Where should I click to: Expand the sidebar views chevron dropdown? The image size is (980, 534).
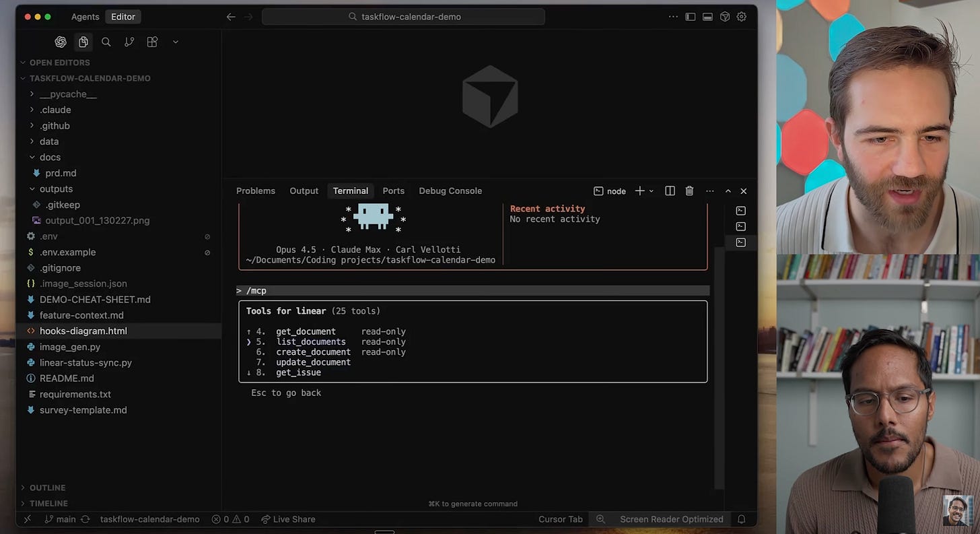(176, 42)
